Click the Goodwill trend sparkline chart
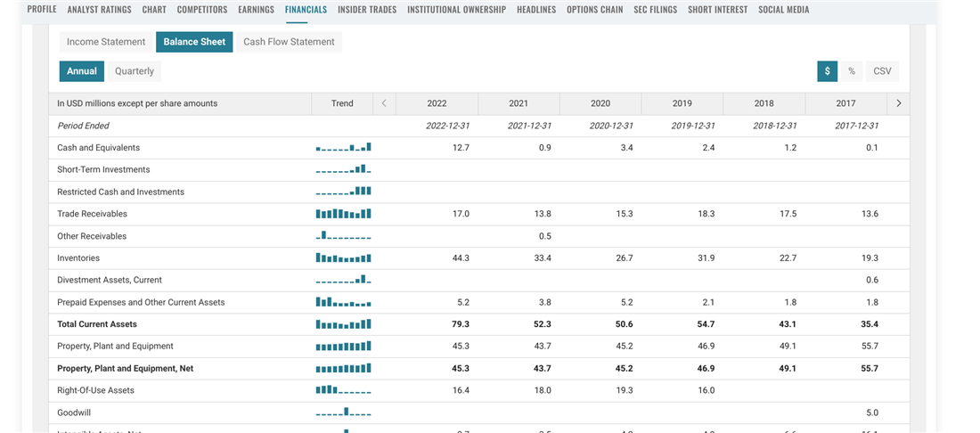The image size is (980, 433). pyautogui.click(x=343, y=413)
